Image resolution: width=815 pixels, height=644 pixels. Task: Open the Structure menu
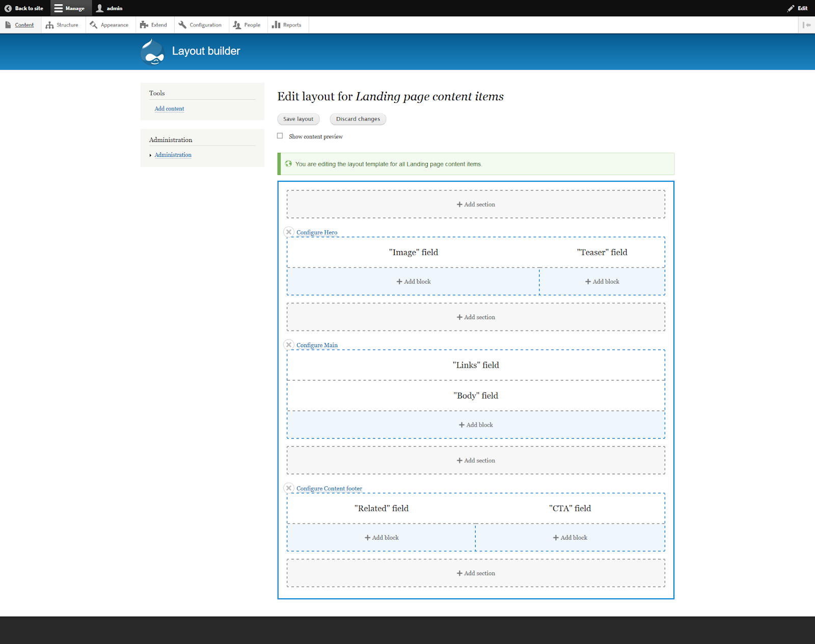(62, 25)
